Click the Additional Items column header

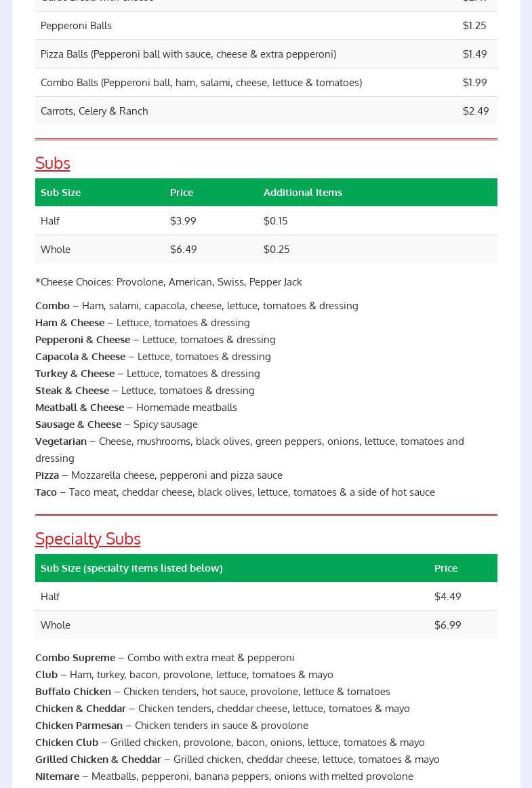point(303,193)
